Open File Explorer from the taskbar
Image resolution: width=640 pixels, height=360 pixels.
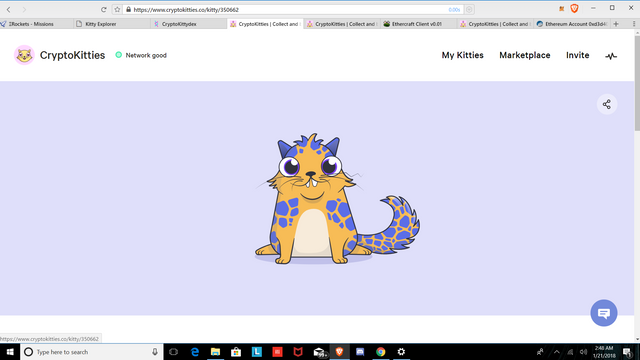coord(215,352)
